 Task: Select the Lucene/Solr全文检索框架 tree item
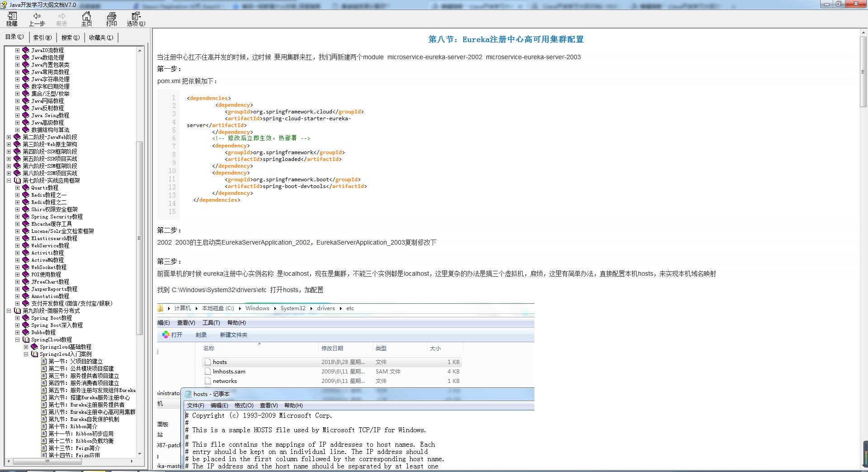[x=62, y=231]
